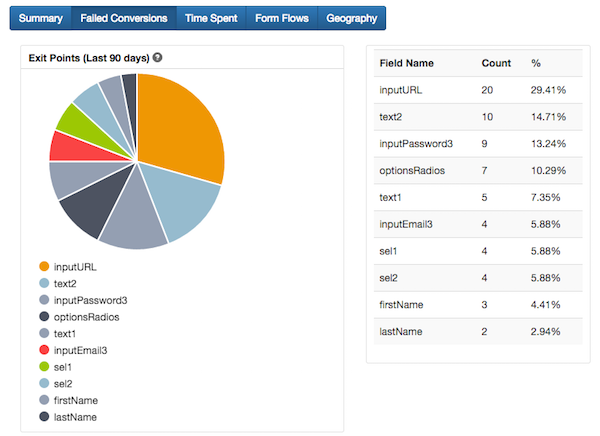The image size is (600, 436).
Task: Click the 14.71% percentage cell
Action: click(548, 117)
